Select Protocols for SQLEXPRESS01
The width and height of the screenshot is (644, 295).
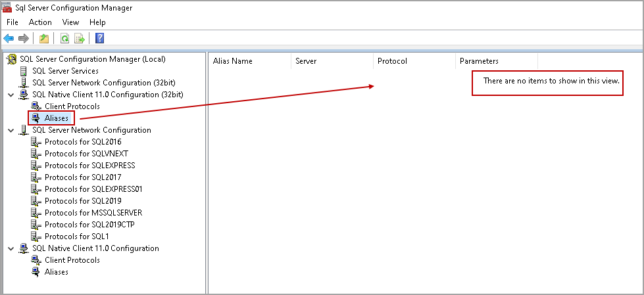point(93,189)
